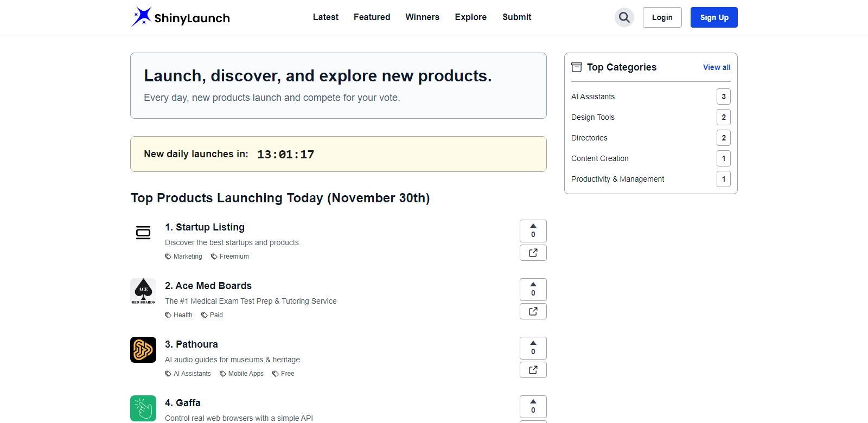This screenshot has height=423, width=868.
Task: Open search with the magnifier icon
Action: [624, 17]
